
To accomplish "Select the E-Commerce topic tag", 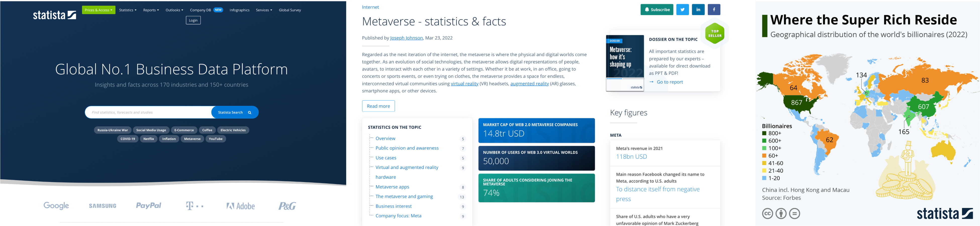I will click(x=184, y=130).
